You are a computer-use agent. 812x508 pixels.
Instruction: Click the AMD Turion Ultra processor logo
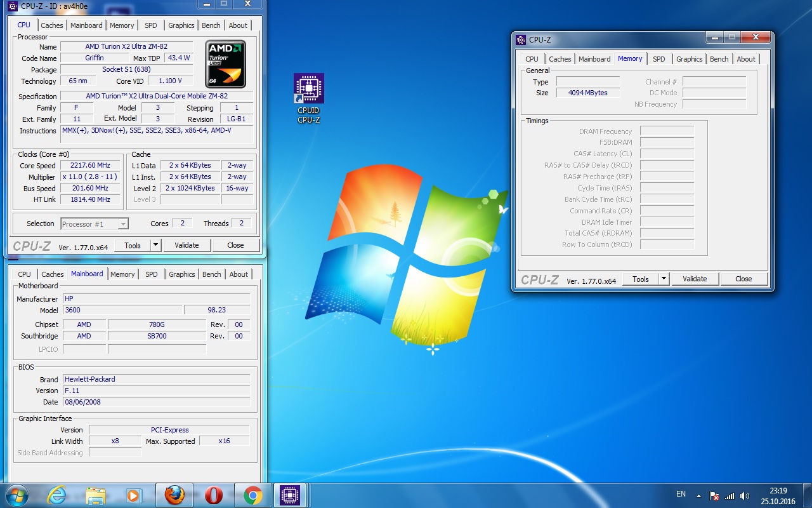(x=226, y=64)
